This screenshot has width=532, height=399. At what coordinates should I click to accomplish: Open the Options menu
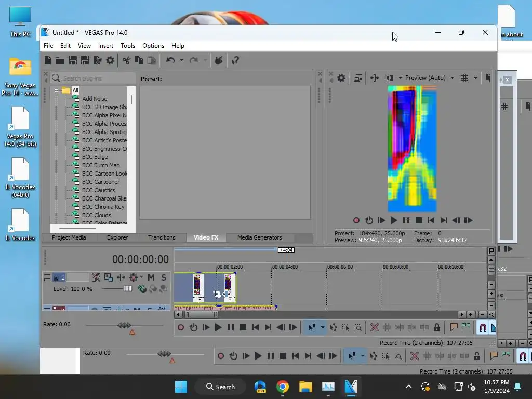coord(153,46)
